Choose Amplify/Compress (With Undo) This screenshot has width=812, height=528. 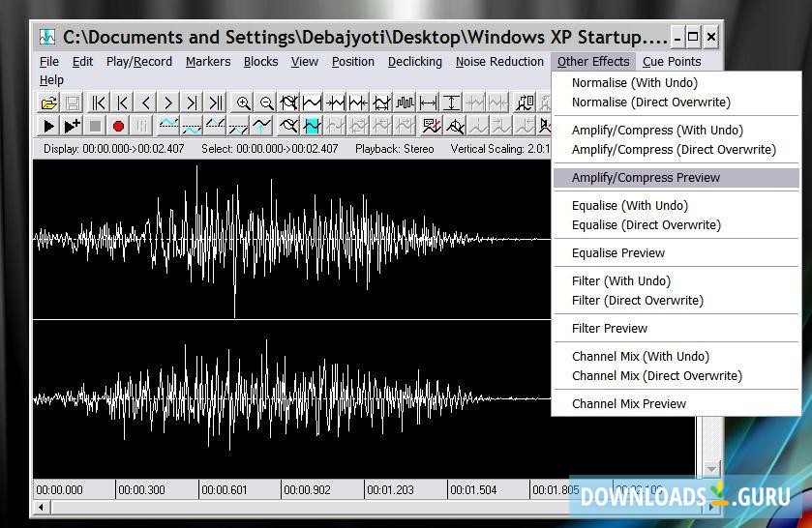click(x=676, y=130)
